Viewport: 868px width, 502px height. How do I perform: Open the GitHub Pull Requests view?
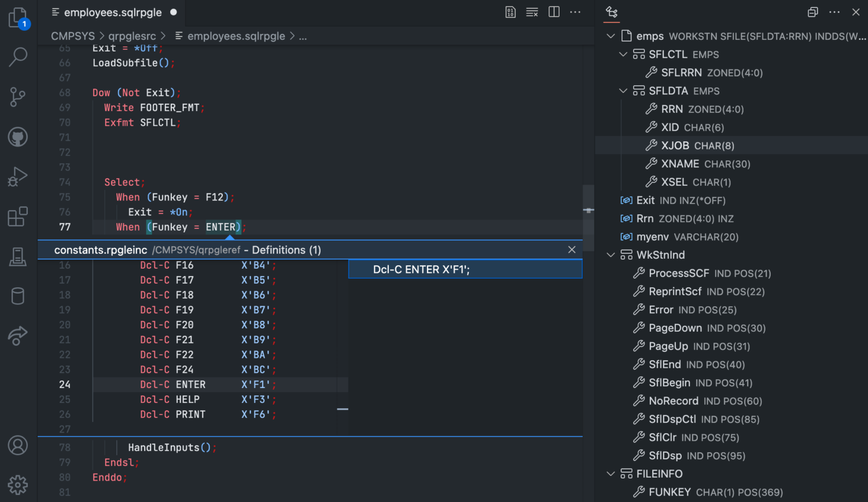17,137
